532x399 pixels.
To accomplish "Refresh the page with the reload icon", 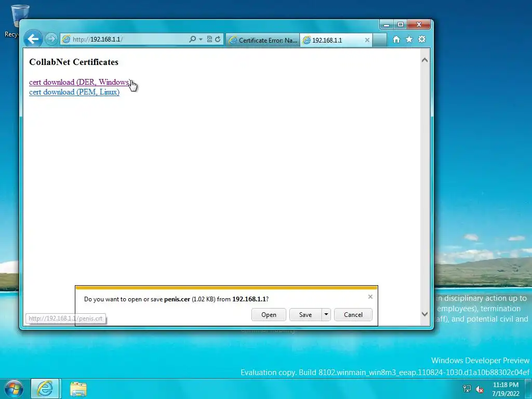I will (218, 39).
